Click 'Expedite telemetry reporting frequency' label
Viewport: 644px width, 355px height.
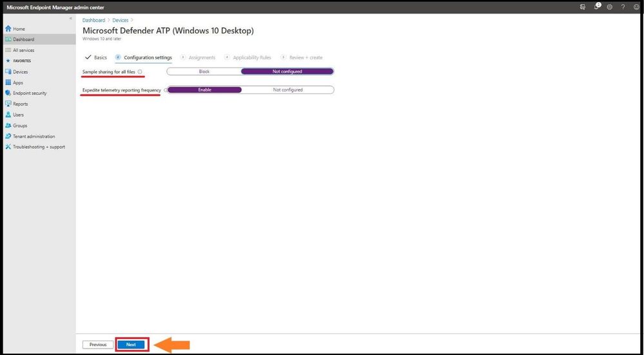(x=122, y=90)
